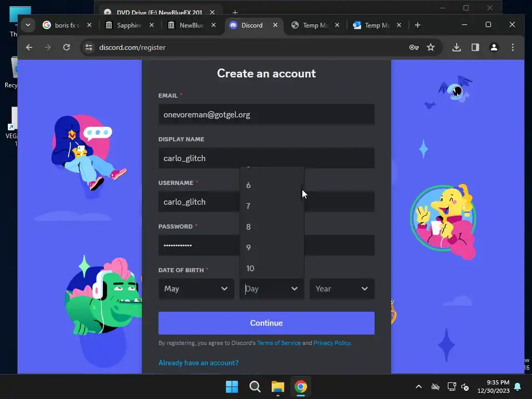Image resolution: width=532 pixels, height=399 pixels.
Task: Open the Windows Start menu
Action: [x=232, y=387]
